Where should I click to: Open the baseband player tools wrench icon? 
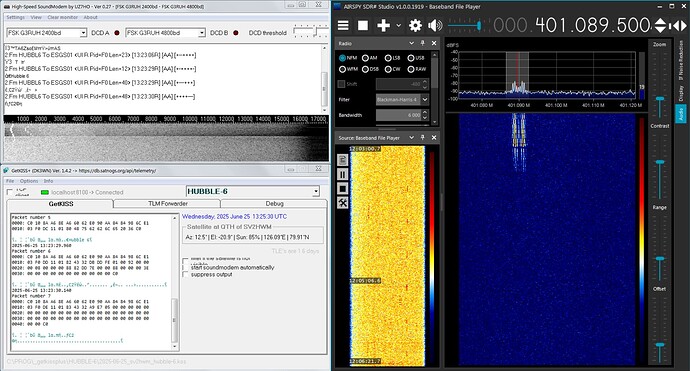pos(342,203)
